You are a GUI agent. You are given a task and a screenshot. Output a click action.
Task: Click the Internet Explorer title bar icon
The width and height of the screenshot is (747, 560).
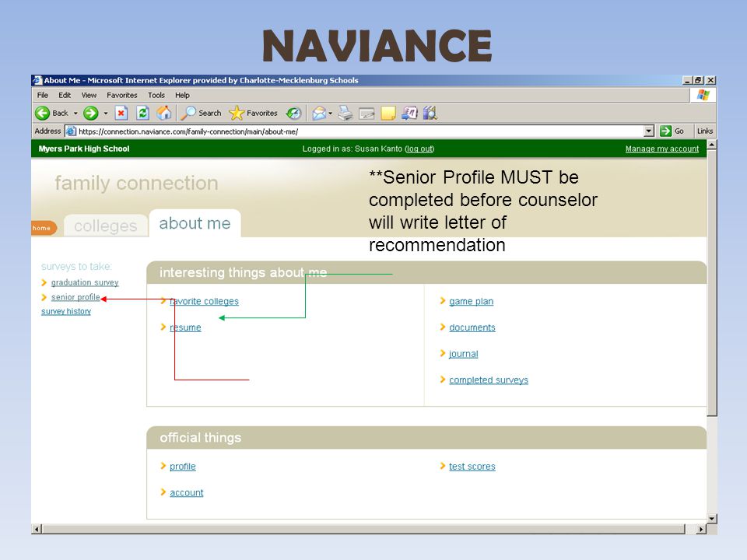[37, 80]
